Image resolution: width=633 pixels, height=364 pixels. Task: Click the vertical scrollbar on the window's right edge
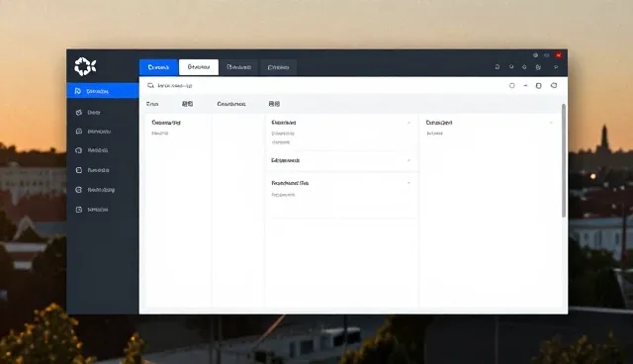[x=564, y=160]
